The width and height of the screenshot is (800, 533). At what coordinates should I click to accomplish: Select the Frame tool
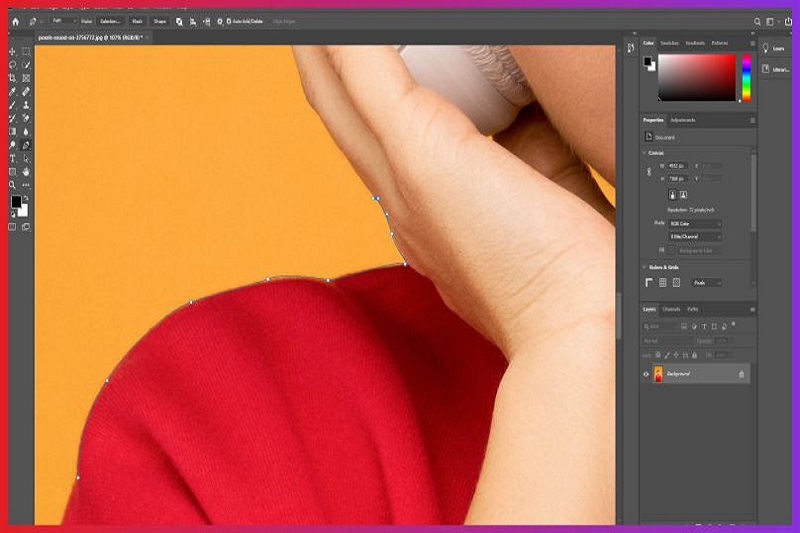click(26, 78)
